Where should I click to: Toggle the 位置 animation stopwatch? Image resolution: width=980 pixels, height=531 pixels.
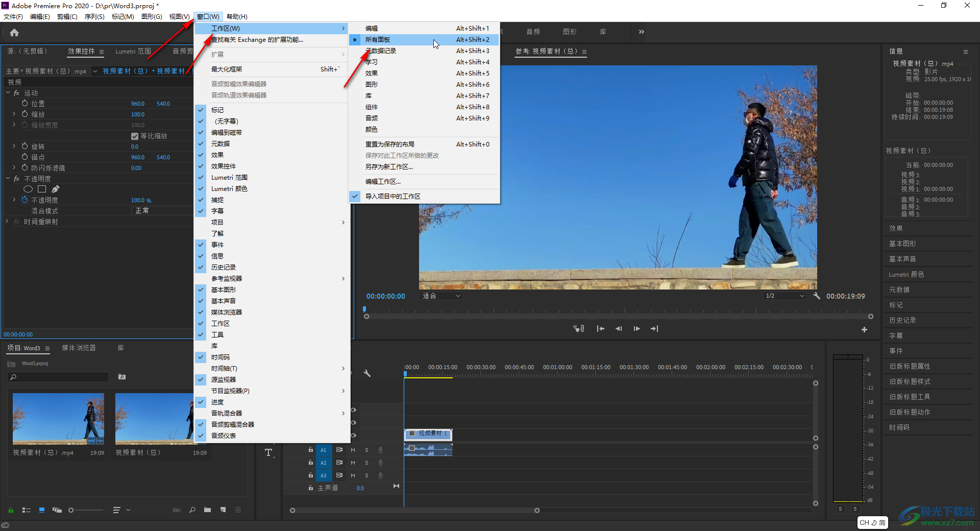[x=25, y=103]
